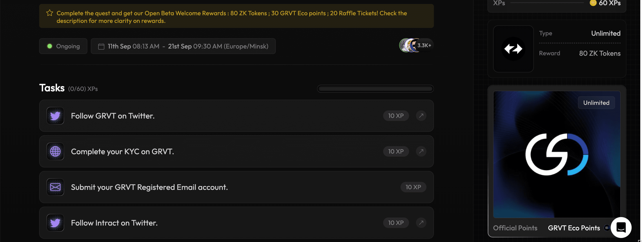644x242 pixels.
Task: Open external link arrow for KYC task
Action: click(421, 151)
